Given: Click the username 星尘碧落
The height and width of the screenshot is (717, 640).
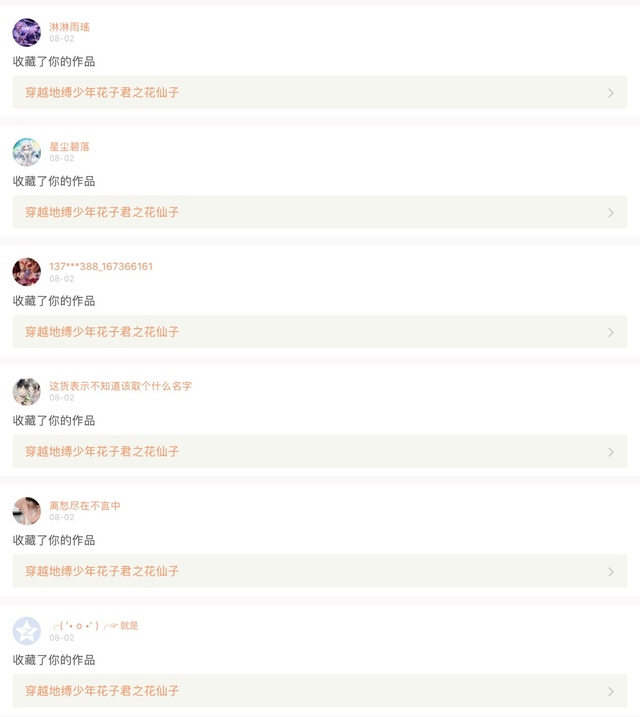Looking at the screenshot, I should [x=69, y=147].
